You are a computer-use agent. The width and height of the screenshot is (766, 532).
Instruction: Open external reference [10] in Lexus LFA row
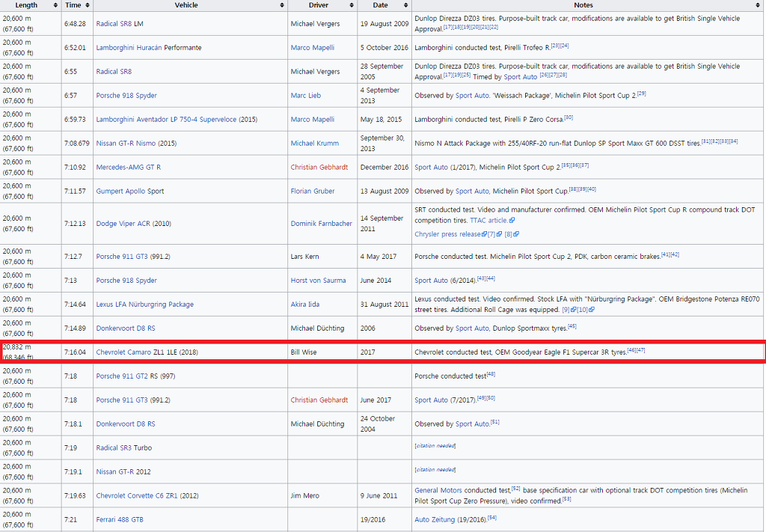(x=586, y=310)
